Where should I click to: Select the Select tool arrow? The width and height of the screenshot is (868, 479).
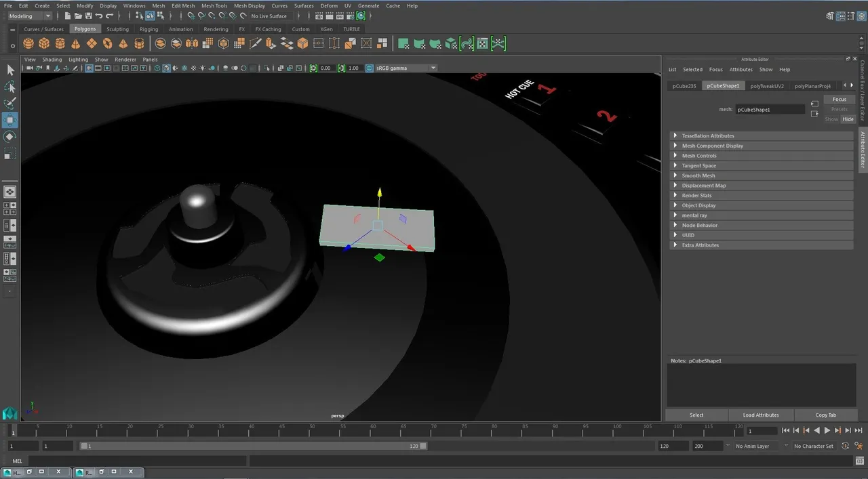pos(10,70)
